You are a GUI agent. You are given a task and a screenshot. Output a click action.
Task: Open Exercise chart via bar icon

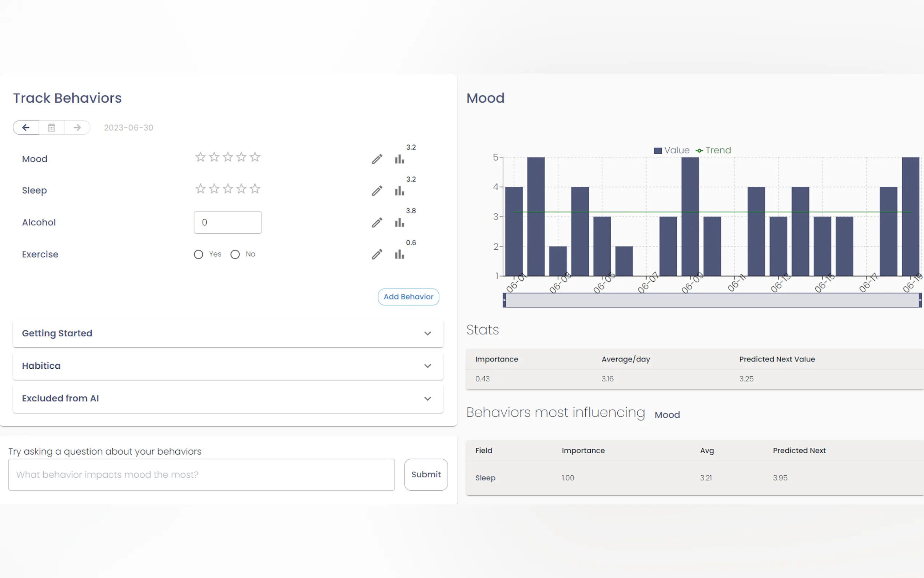(x=399, y=254)
